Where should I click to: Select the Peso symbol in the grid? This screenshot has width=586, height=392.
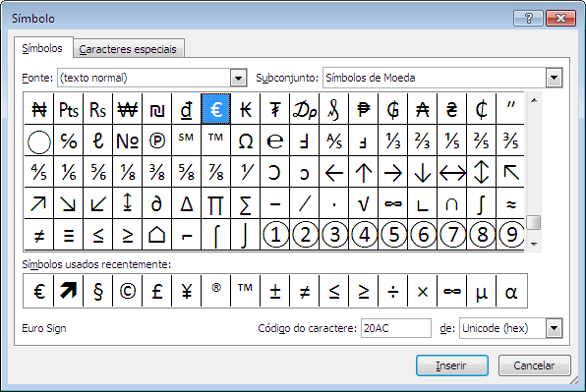pos(364,109)
